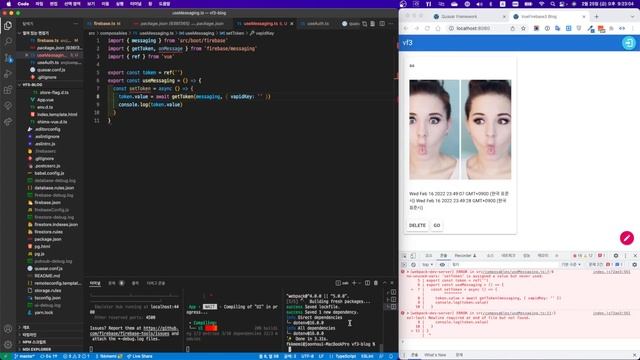Clear console with the DevTools clear icon
Image resolution: width=640 pixels, height=360 pixels.
coord(413,264)
